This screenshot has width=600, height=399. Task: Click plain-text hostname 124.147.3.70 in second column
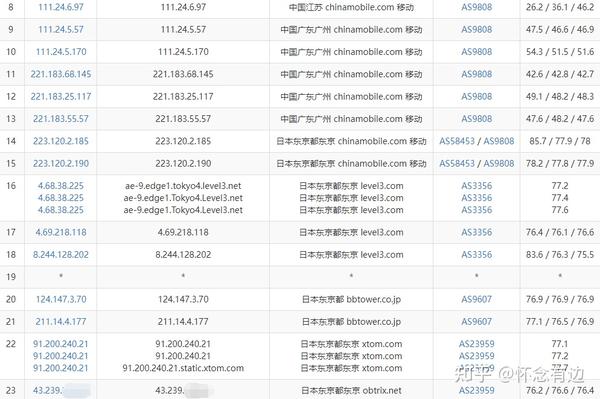tap(183, 299)
